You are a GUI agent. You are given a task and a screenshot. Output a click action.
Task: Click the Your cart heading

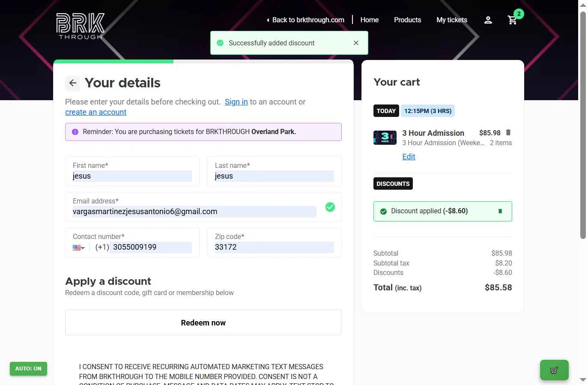tap(397, 82)
